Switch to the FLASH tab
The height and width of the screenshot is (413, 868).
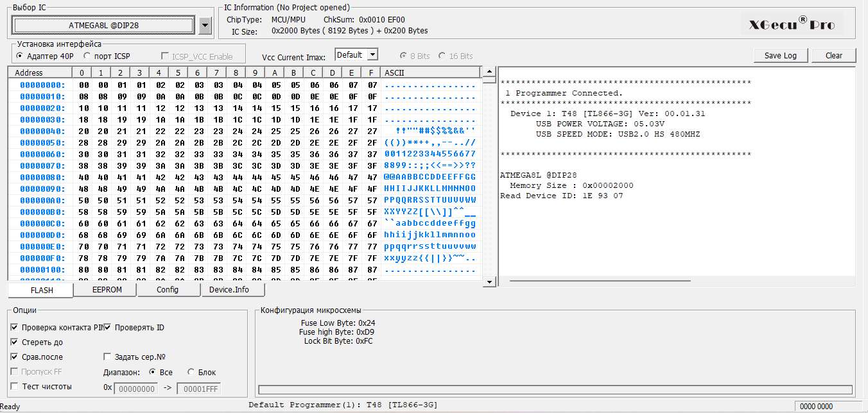tap(42, 290)
